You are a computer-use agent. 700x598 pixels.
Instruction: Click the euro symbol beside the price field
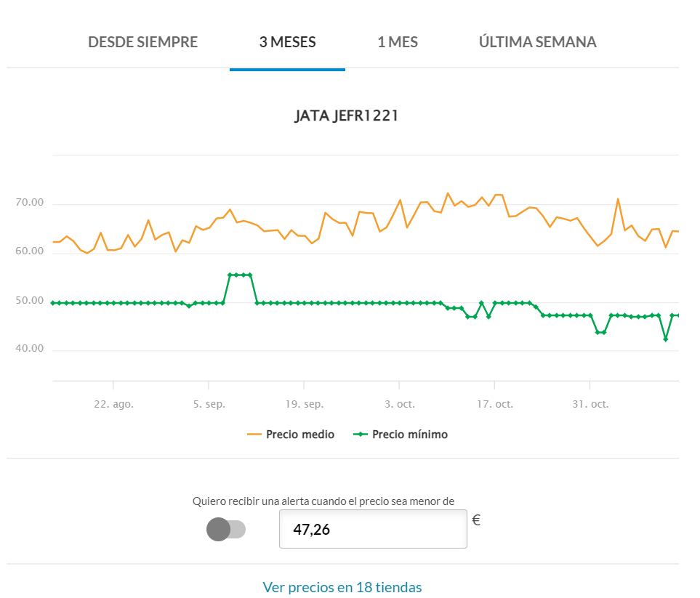tap(476, 520)
